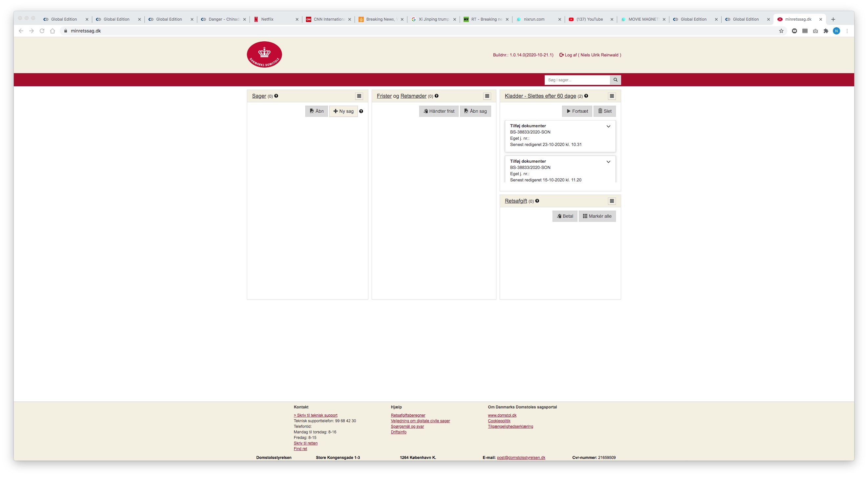
Task: Open the Driftsinfo link
Action: tap(399, 432)
